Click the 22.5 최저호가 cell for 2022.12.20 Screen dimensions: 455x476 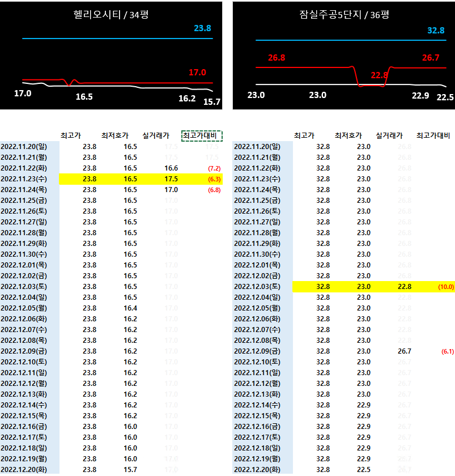(364, 470)
